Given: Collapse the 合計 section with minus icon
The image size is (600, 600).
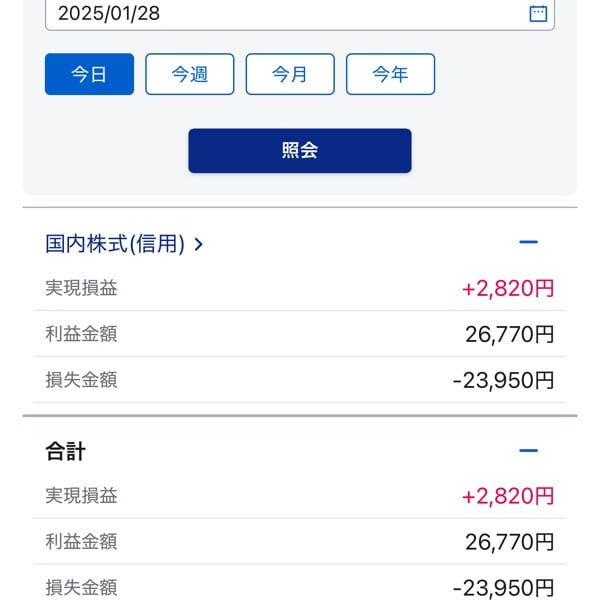Looking at the screenshot, I should click(x=529, y=451).
